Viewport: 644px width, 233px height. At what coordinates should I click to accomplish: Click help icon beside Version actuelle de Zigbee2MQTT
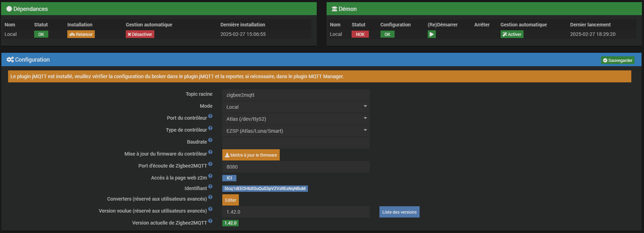(210, 221)
